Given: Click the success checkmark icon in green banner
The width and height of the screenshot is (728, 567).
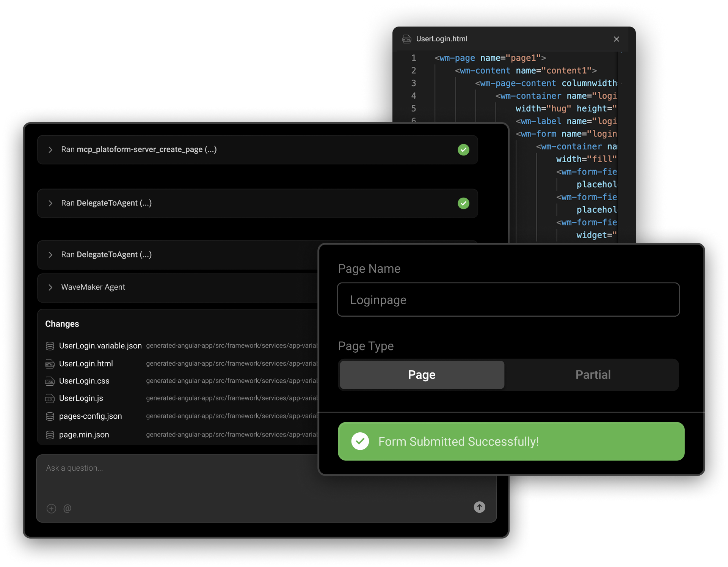Looking at the screenshot, I should (x=360, y=441).
